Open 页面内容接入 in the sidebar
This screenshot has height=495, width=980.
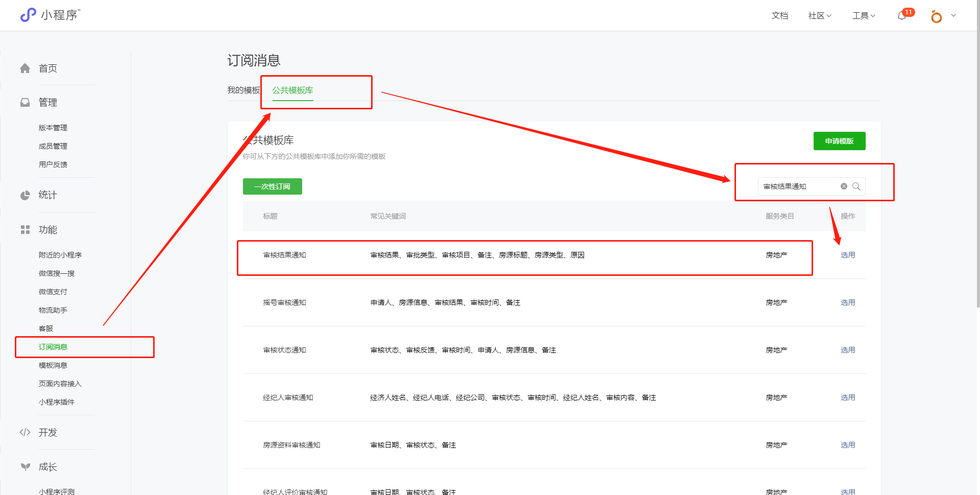click(x=60, y=384)
